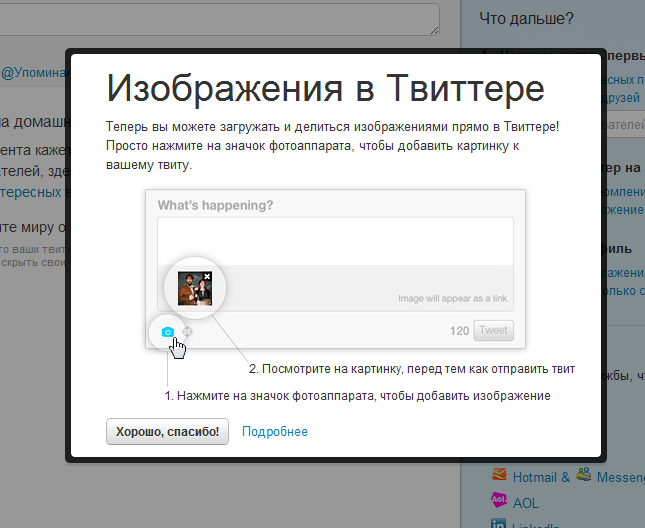Click the background tweet text area resize handle
Viewport: 645px width, 528px height.
(434, 30)
